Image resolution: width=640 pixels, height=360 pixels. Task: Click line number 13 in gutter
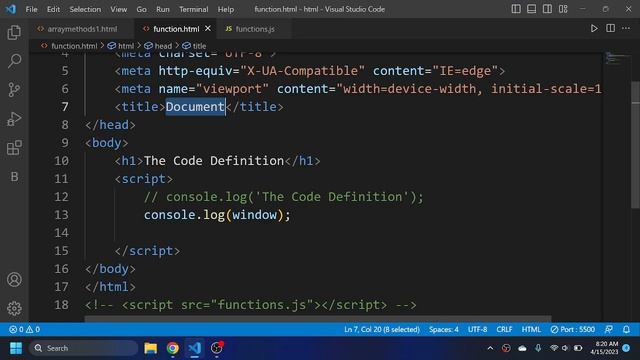[x=61, y=215]
